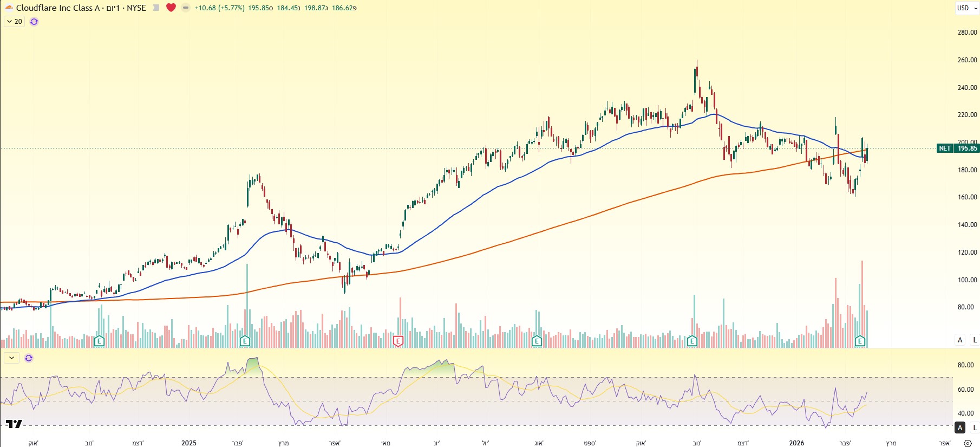
Task: Open chart settings hexagon icon in the corner
Action: [x=968, y=443]
